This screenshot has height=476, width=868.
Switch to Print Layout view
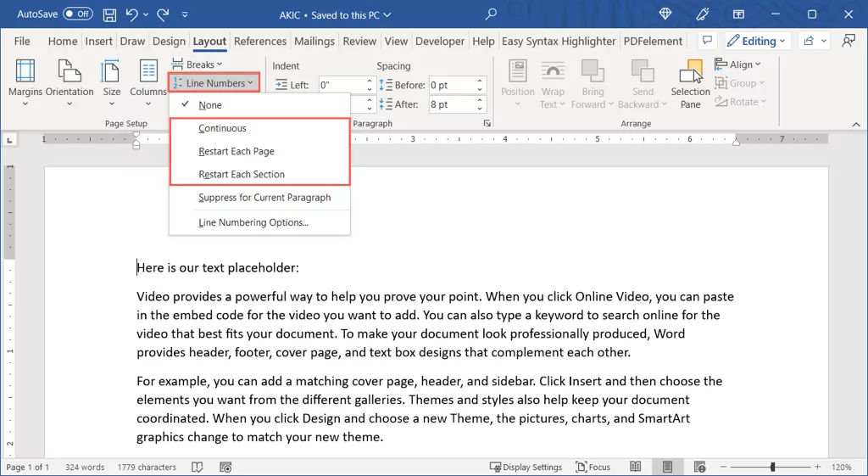pos(668,468)
